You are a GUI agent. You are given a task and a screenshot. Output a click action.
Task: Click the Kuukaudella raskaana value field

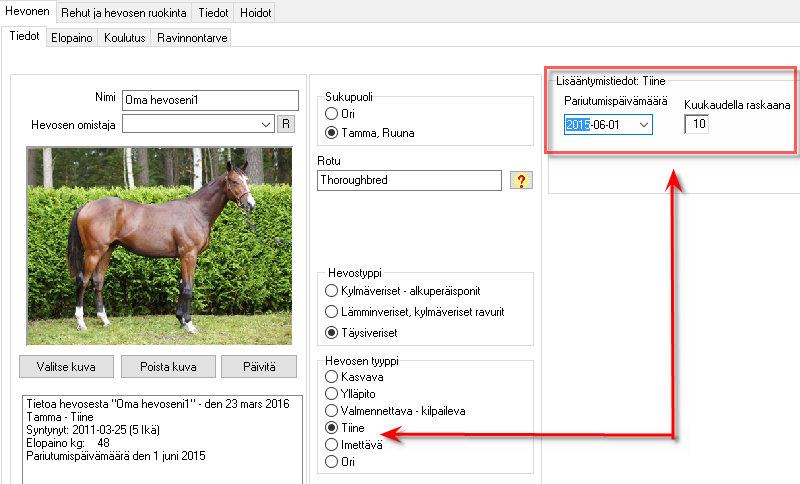click(x=696, y=124)
